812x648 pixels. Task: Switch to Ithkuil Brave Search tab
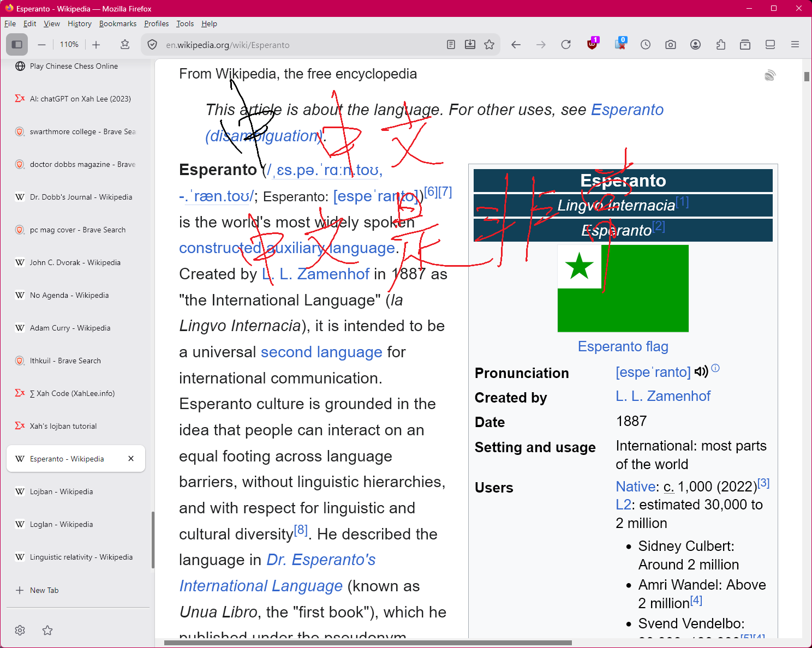(76, 361)
